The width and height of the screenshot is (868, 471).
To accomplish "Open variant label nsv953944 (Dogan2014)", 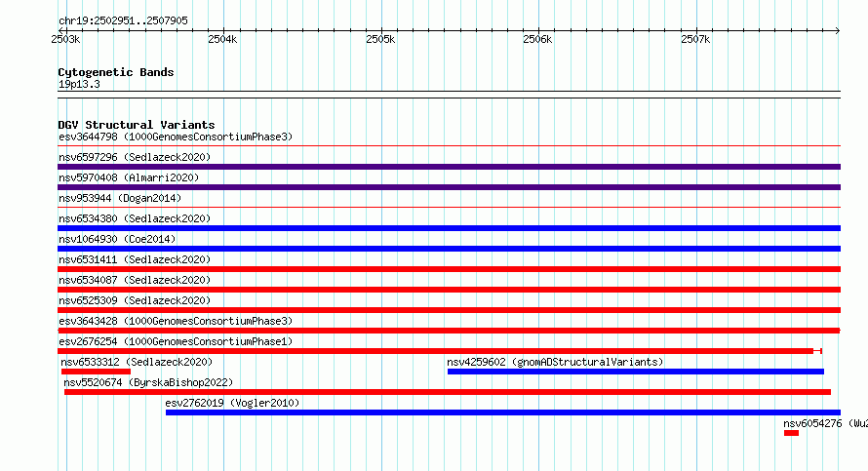I will coord(120,198).
